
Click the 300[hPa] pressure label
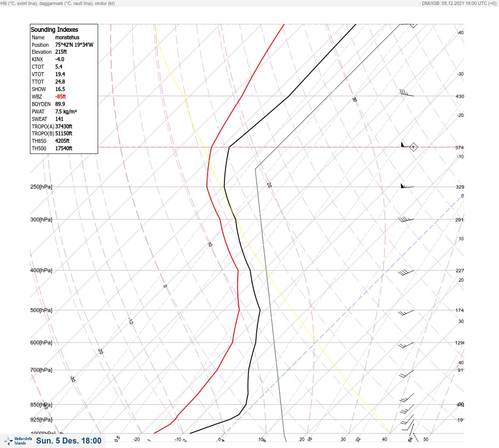point(41,220)
